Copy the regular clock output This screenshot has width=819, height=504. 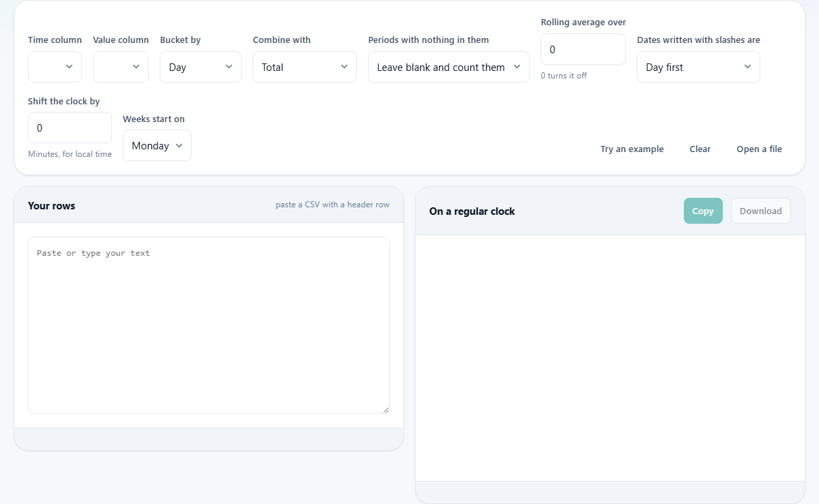703,211
